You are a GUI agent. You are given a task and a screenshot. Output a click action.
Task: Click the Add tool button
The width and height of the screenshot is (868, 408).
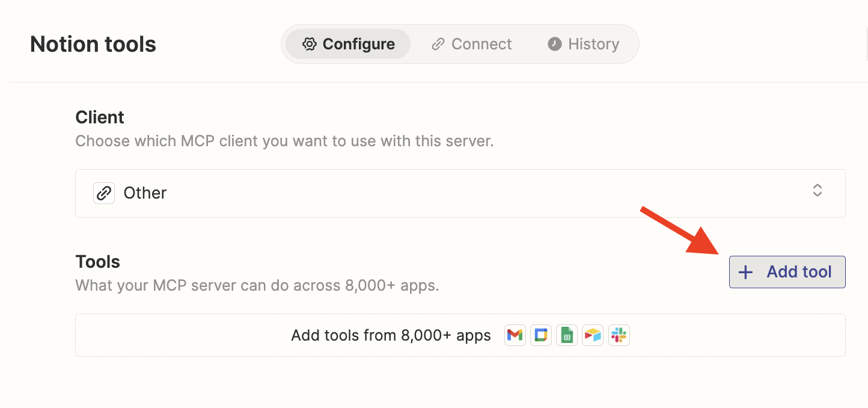click(787, 272)
